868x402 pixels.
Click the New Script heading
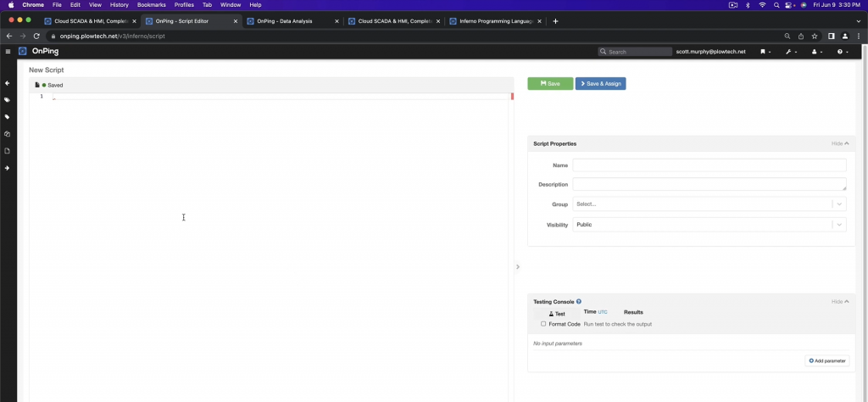(x=47, y=70)
